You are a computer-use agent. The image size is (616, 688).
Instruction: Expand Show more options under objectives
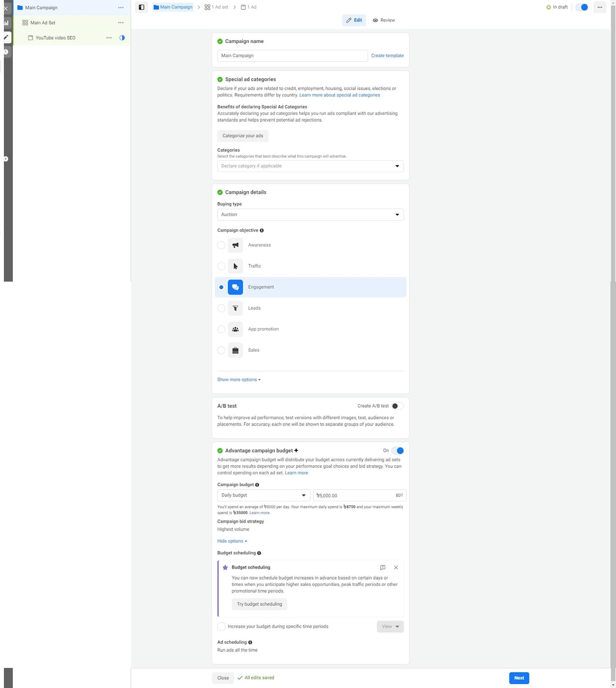click(239, 380)
